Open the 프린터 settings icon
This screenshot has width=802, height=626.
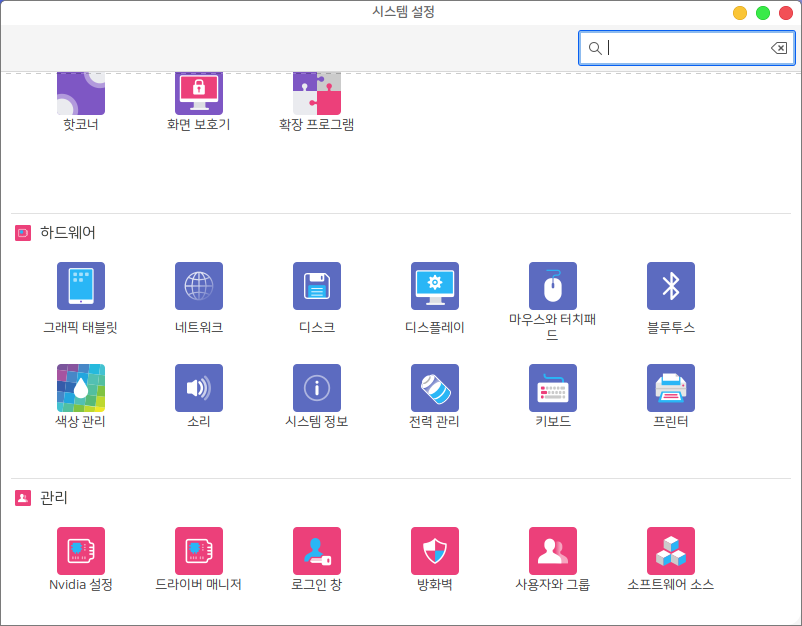click(671, 388)
